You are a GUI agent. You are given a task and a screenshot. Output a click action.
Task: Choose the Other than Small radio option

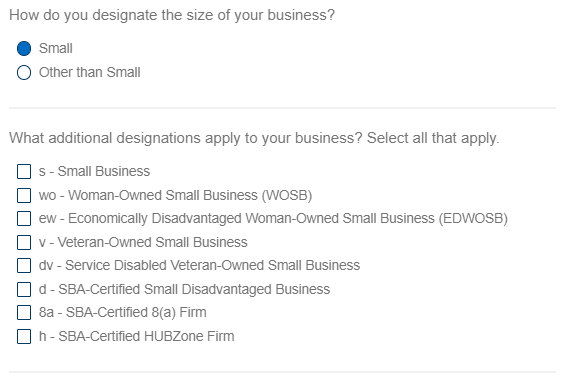24,72
